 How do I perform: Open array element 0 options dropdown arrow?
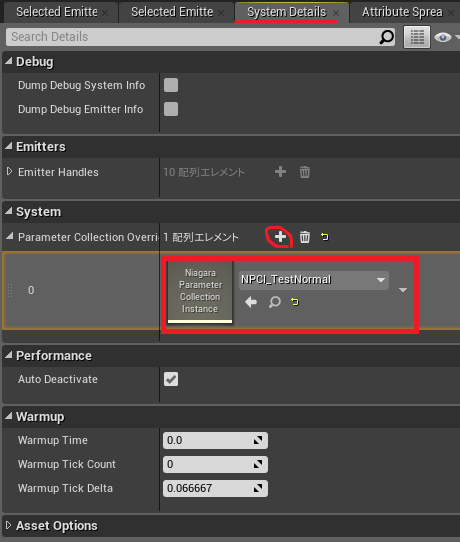coord(403,290)
